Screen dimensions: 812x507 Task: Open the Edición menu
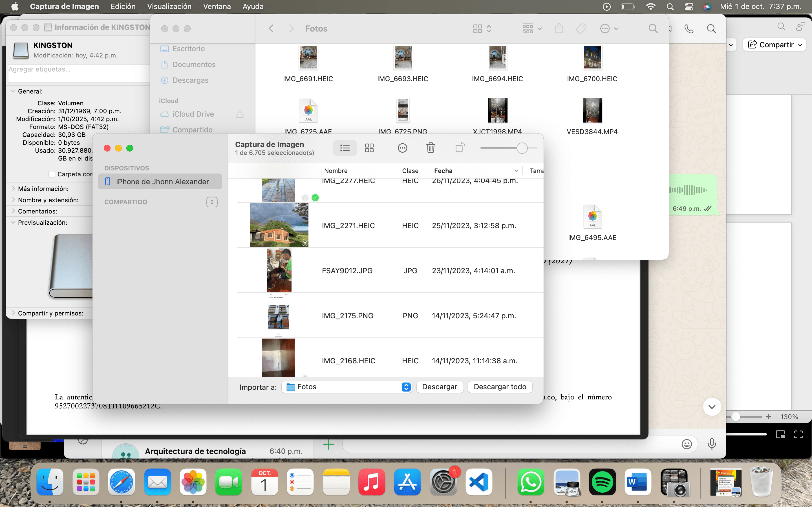[123, 6]
